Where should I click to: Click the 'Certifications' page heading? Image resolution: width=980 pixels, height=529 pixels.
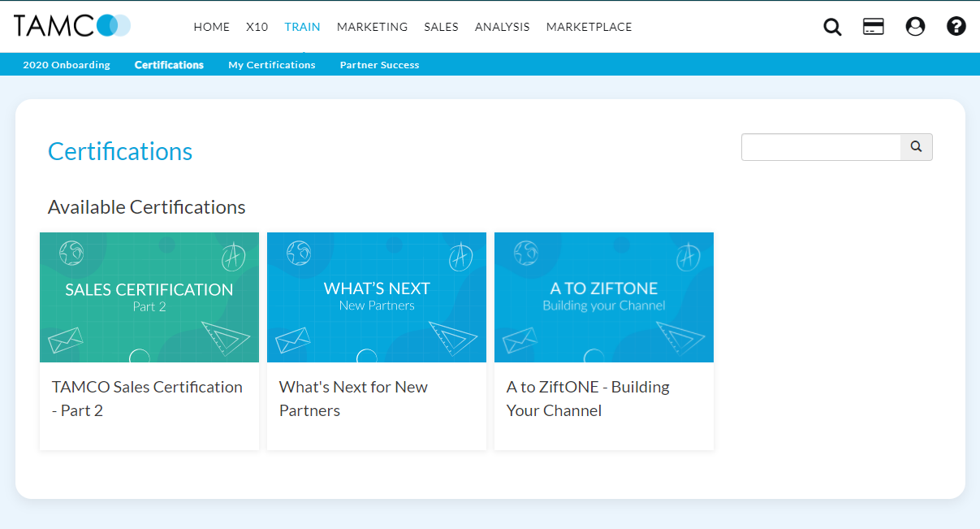[x=120, y=152]
